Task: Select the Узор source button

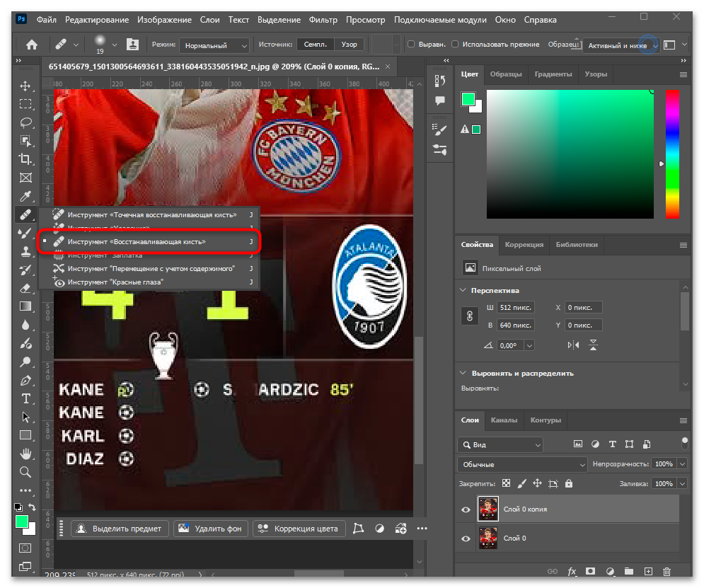Action: [x=349, y=45]
